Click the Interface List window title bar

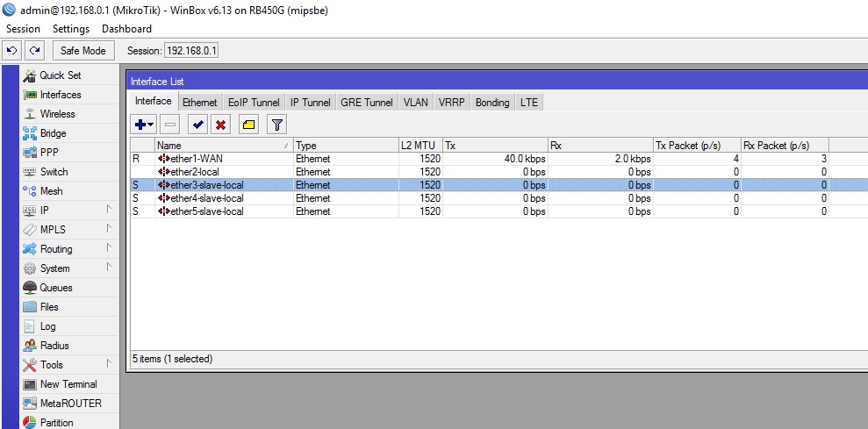click(x=497, y=82)
